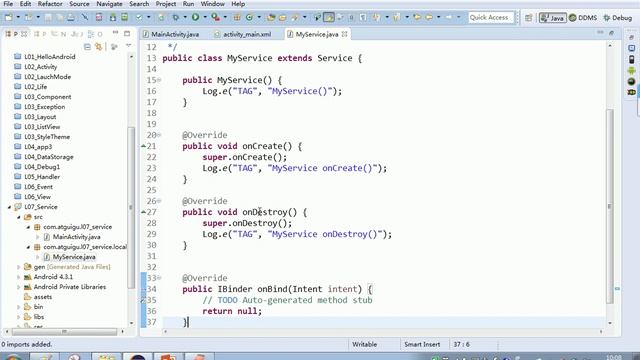Click the Save All toolbar icon
Image resolution: width=640 pixels, height=360 pixels.
pyautogui.click(x=60, y=17)
